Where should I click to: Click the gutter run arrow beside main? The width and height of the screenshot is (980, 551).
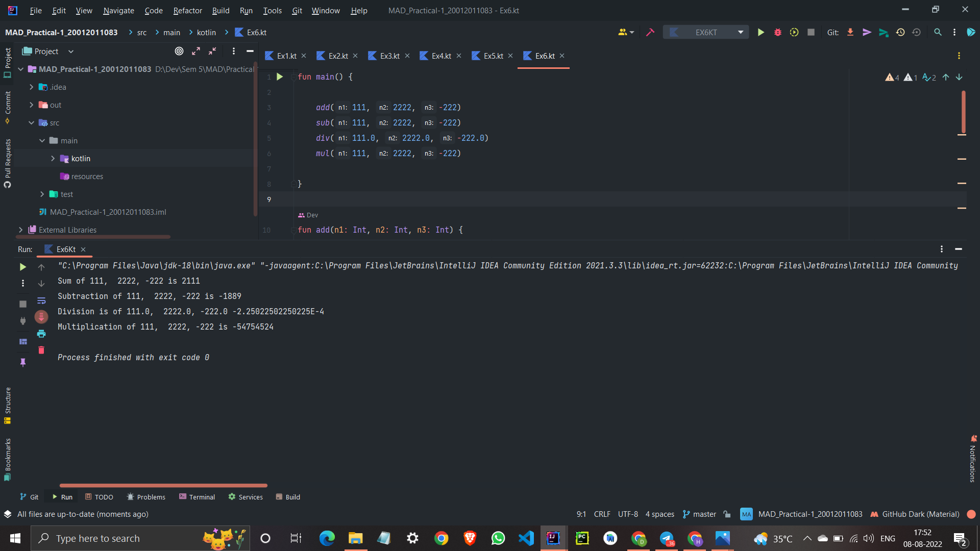(280, 77)
